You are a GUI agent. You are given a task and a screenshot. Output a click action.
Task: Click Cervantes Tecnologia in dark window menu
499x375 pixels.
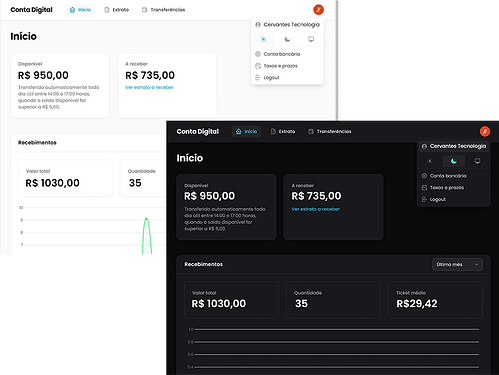click(454, 146)
